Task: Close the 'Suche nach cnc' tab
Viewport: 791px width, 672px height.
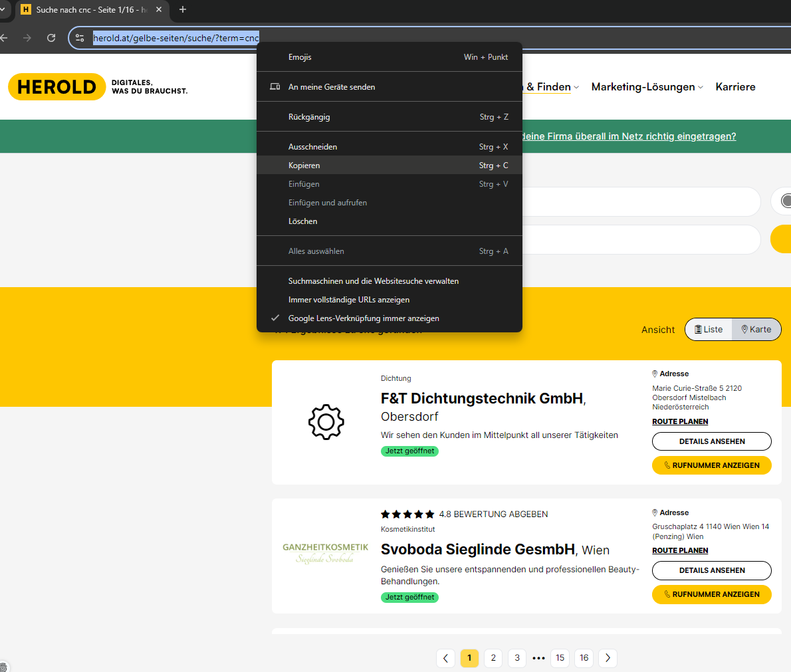Action: (x=159, y=9)
